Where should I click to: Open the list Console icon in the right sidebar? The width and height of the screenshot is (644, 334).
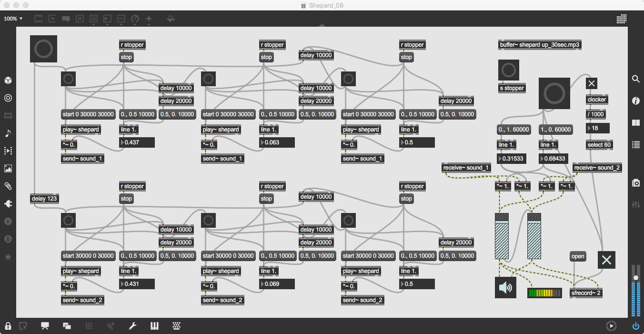[x=635, y=144]
